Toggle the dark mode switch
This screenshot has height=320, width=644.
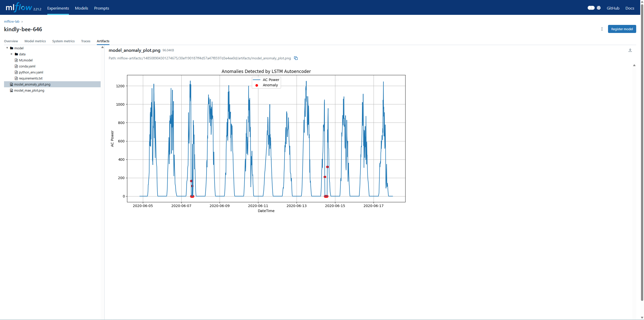[591, 8]
